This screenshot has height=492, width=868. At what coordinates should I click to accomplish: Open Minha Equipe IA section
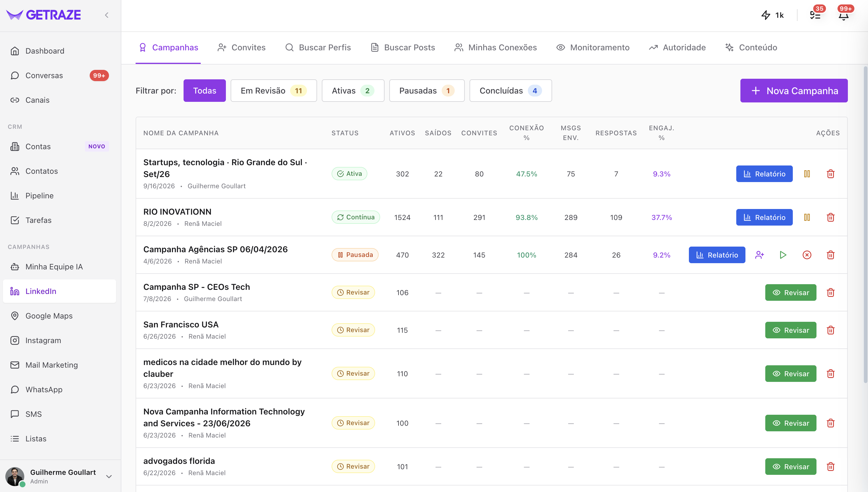(x=60, y=267)
